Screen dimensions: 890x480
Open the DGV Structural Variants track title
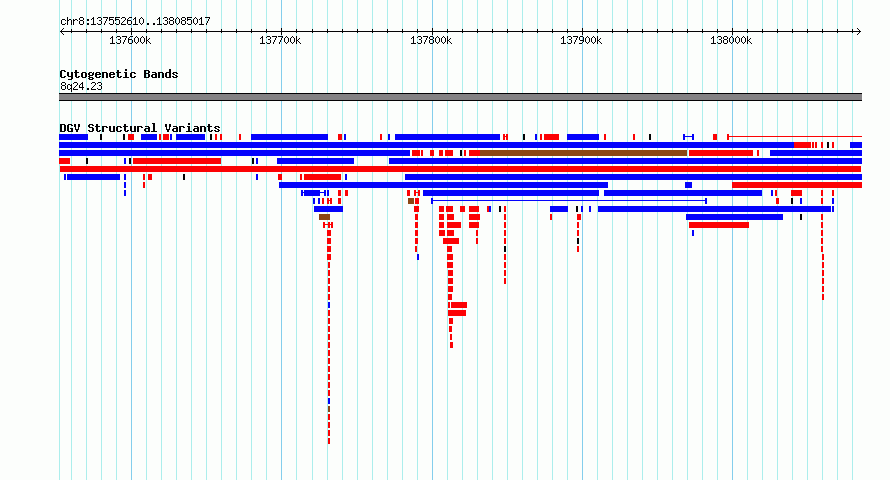[140, 128]
